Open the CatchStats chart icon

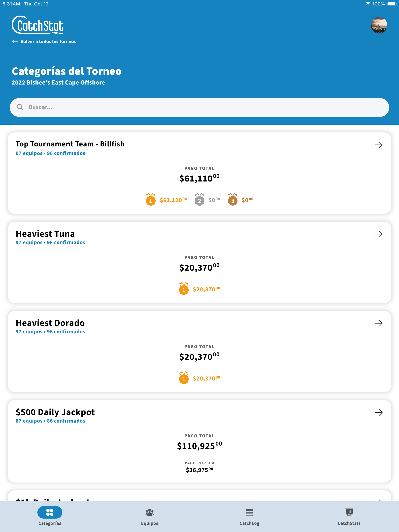(349, 512)
